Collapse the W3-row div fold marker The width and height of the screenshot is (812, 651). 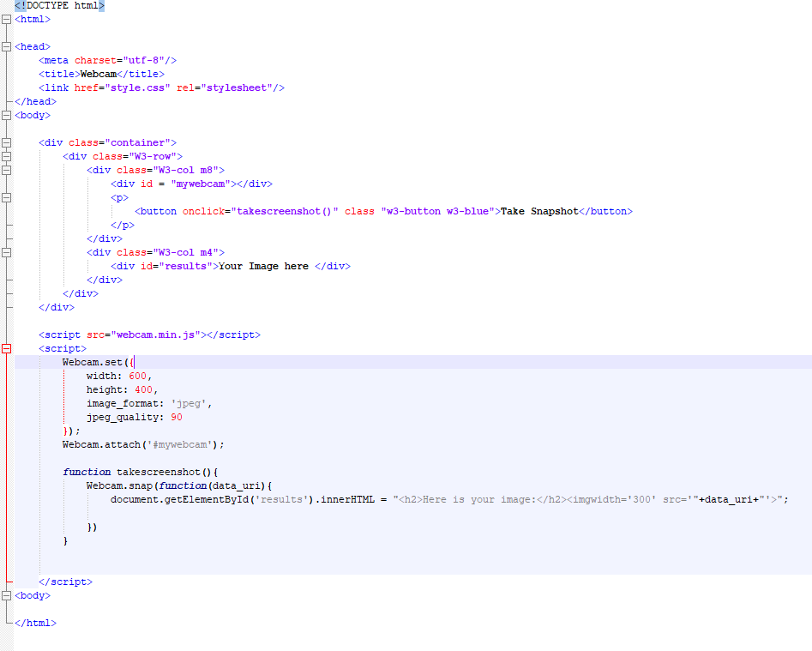[6, 156]
